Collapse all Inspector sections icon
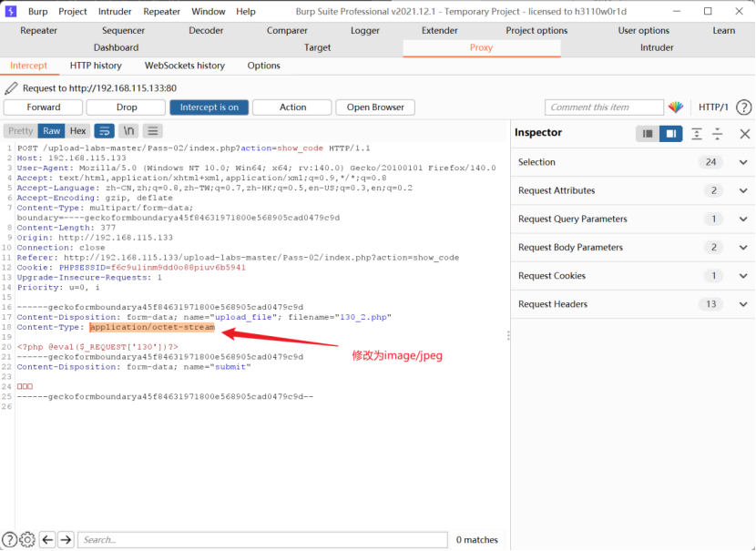 pos(718,134)
